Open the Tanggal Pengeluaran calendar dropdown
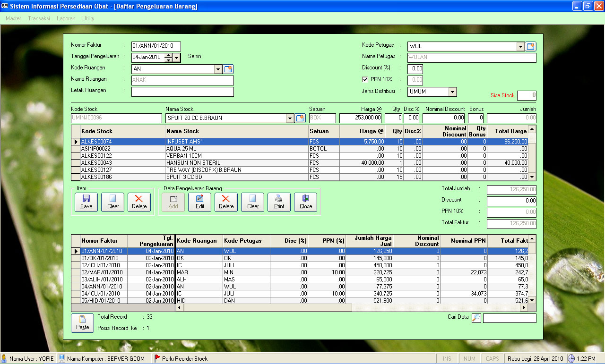Image resolution: width=605 pixels, height=364 pixels. click(177, 58)
